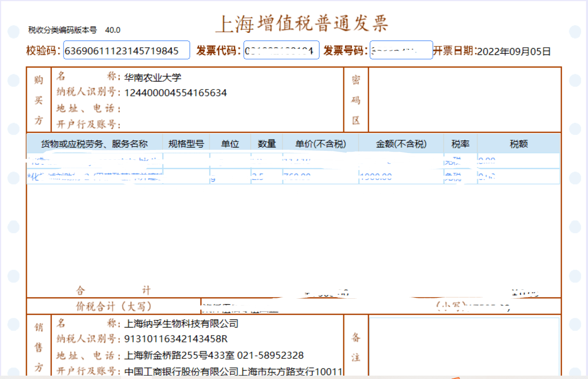Click the 发票代码 input box

pos(281,51)
